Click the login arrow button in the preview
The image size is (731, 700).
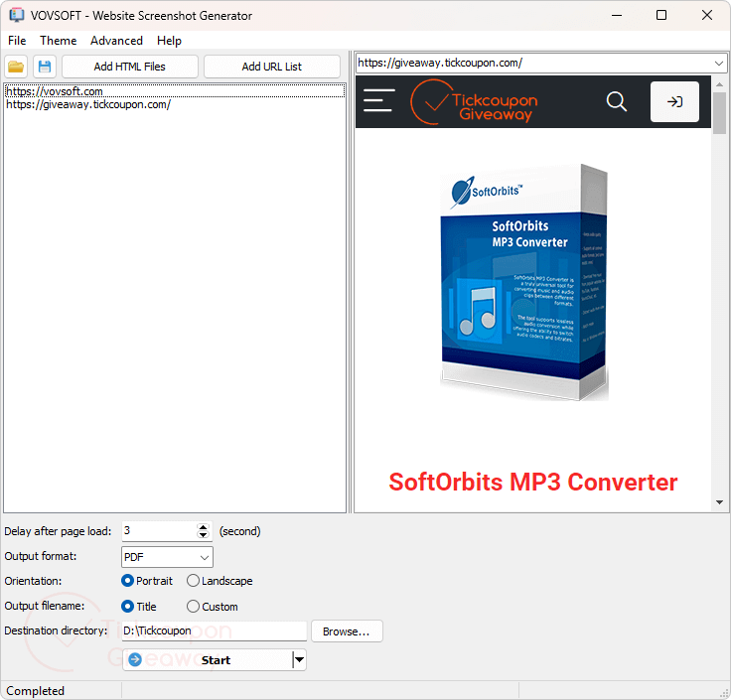point(674,101)
